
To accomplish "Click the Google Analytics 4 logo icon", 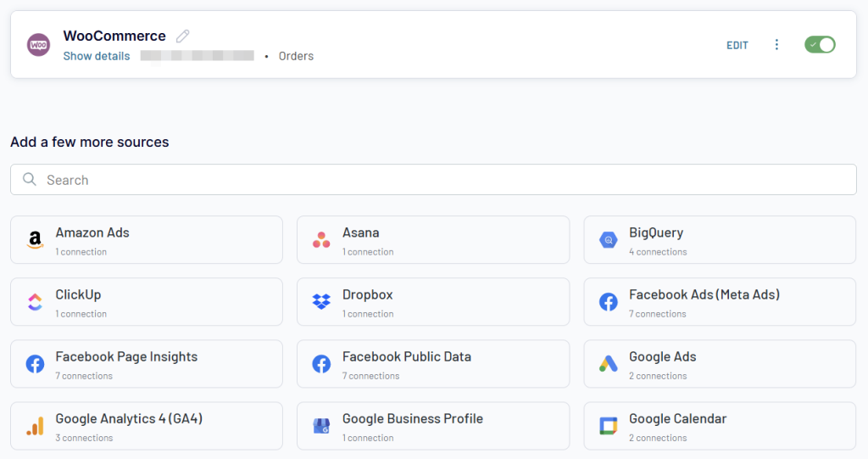I will pyautogui.click(x=35, y=426).
